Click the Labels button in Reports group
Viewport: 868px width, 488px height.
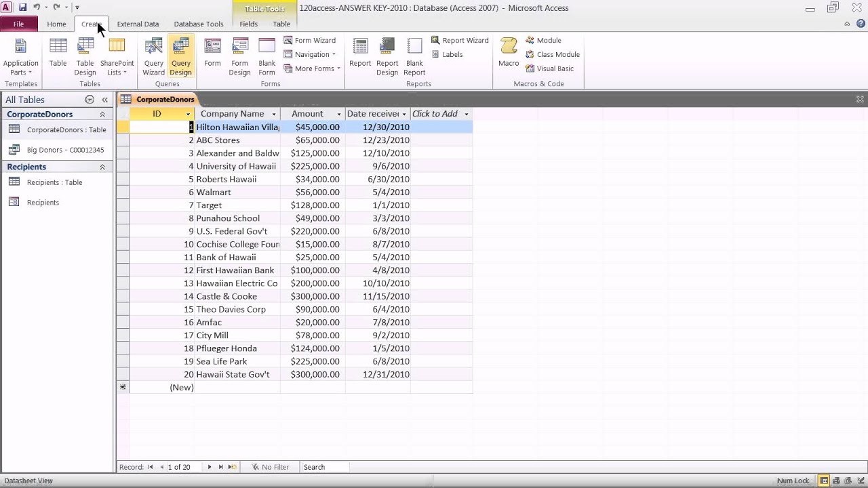pos(447,55)
